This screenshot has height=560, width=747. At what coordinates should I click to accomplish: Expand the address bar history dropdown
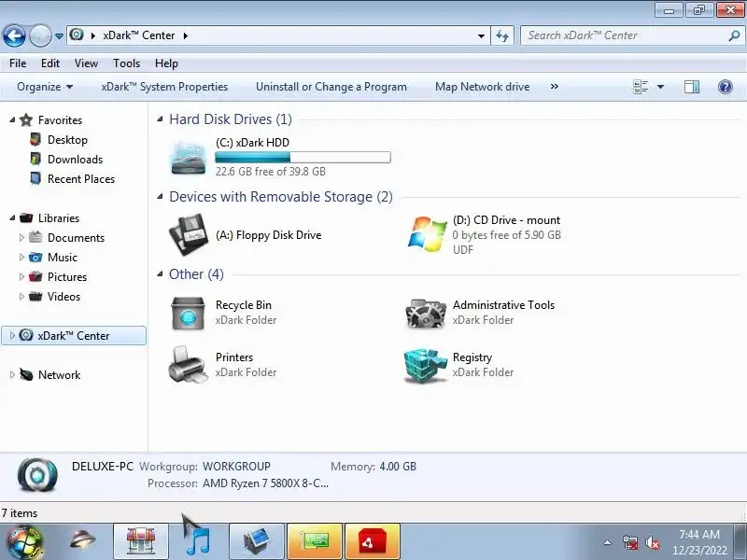[481, 35]
